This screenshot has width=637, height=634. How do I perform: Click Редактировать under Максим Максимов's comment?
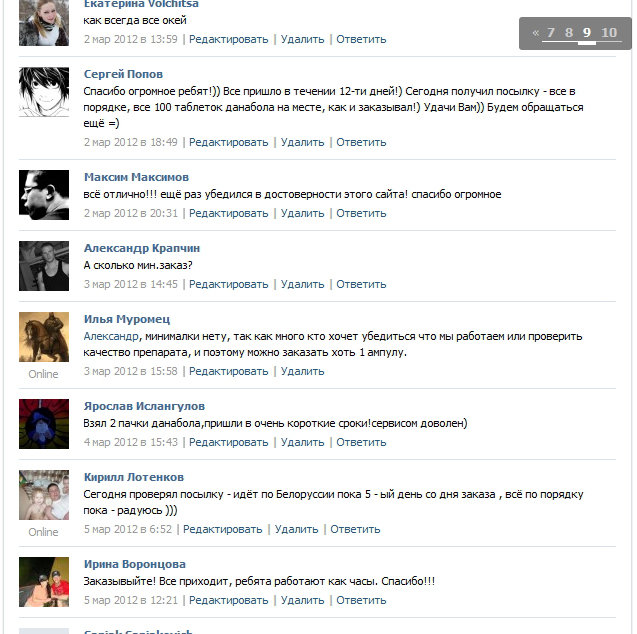229,213
